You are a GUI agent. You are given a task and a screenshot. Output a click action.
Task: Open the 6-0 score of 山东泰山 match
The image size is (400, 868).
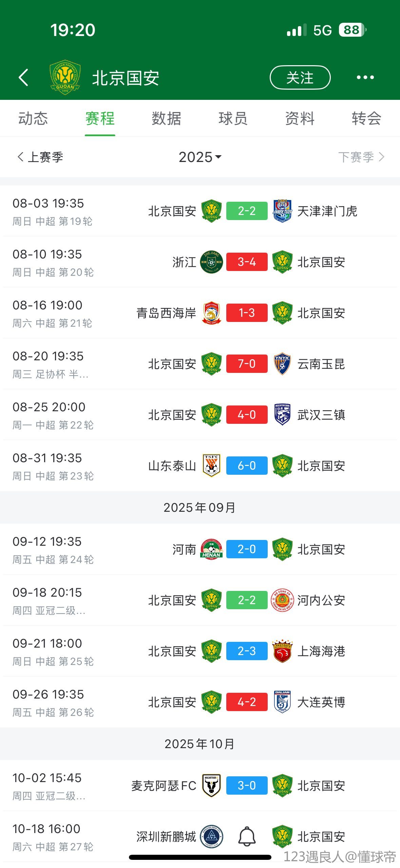247,466
